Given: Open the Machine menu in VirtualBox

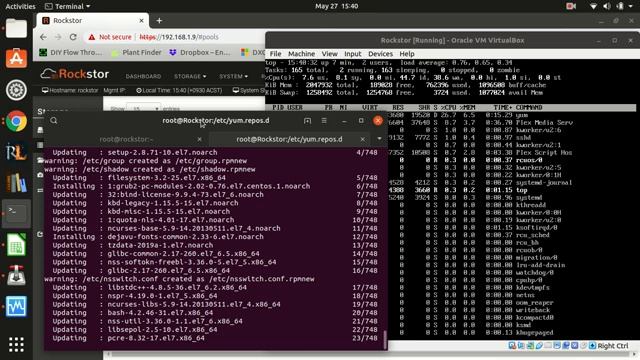Looking at the screenshot, I should coord(301,54).
